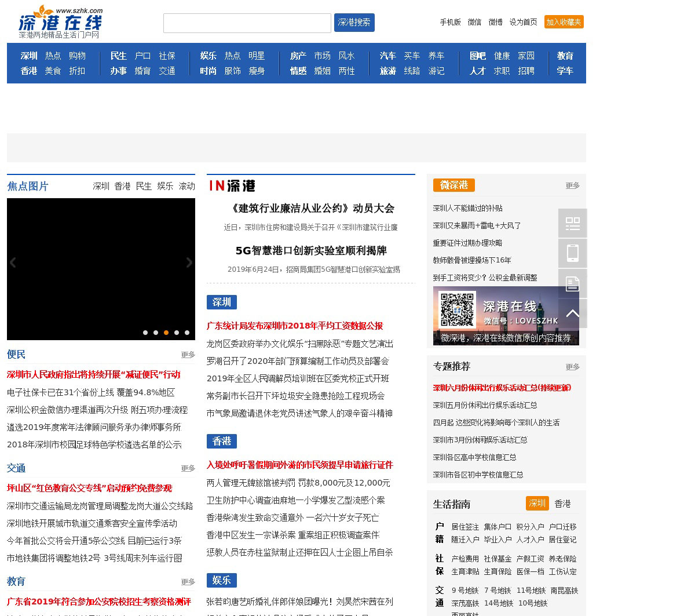695x616 pixels.
Task: Switch to the 滚动 tab in 焦点图片
Action: (x=186, y=186)
